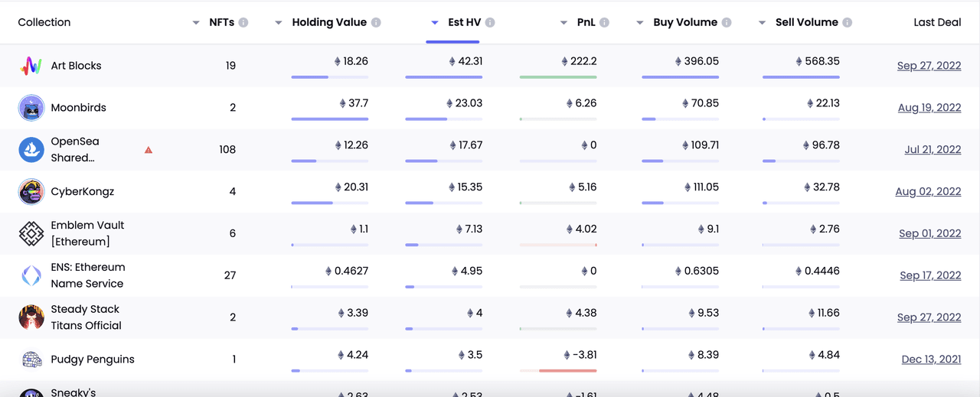Viewport: 980px width, 397px height.
Task: Click the Moonbirds avatar icon
Action: (31, 108)
